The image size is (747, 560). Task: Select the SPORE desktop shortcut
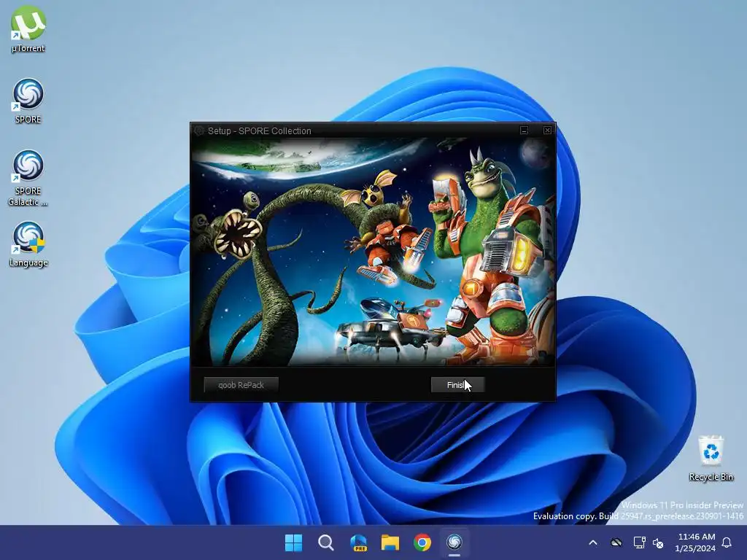28,101
